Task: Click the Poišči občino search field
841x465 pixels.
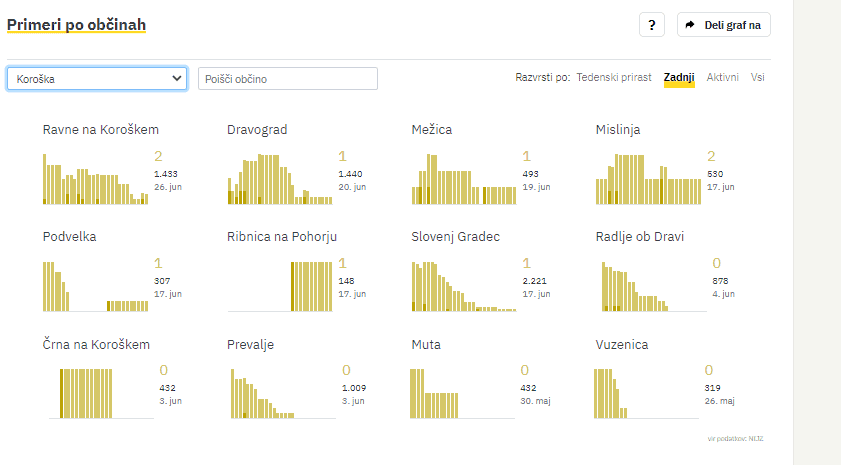Action: point(288,78)
